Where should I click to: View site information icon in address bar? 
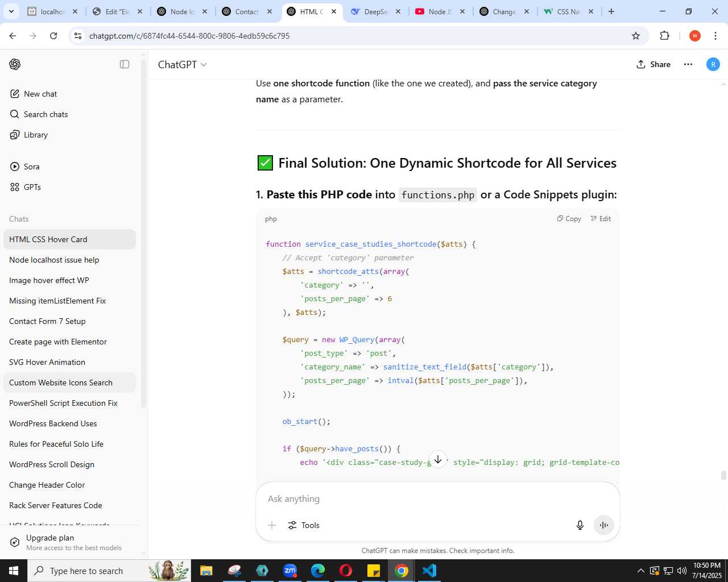[x=78, y=36]
